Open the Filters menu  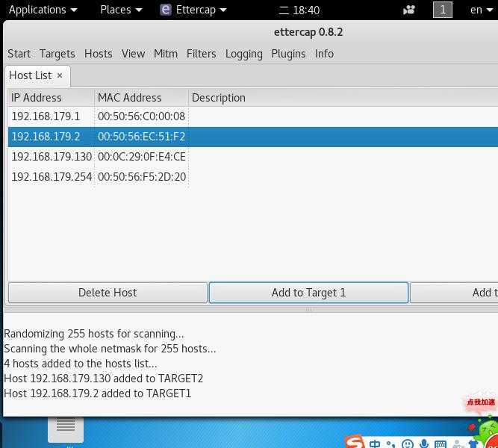click(201, 54)
